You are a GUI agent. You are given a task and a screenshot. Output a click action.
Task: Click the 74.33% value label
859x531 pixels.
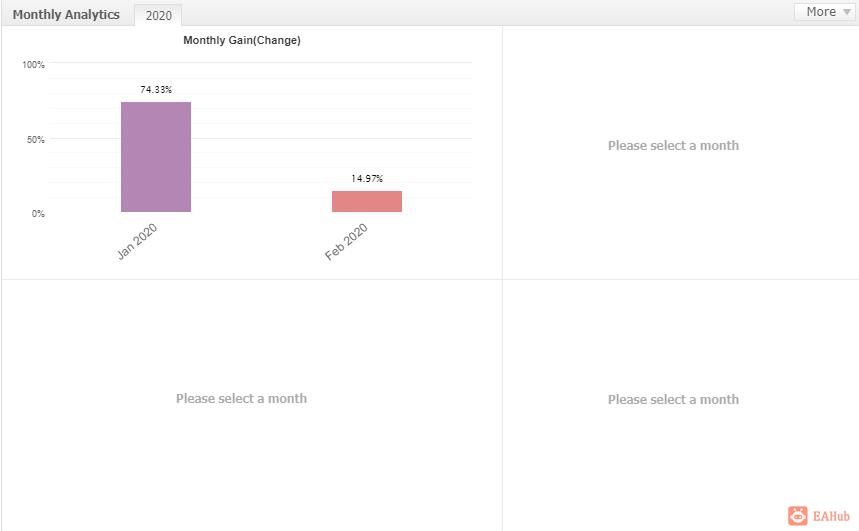156,89
